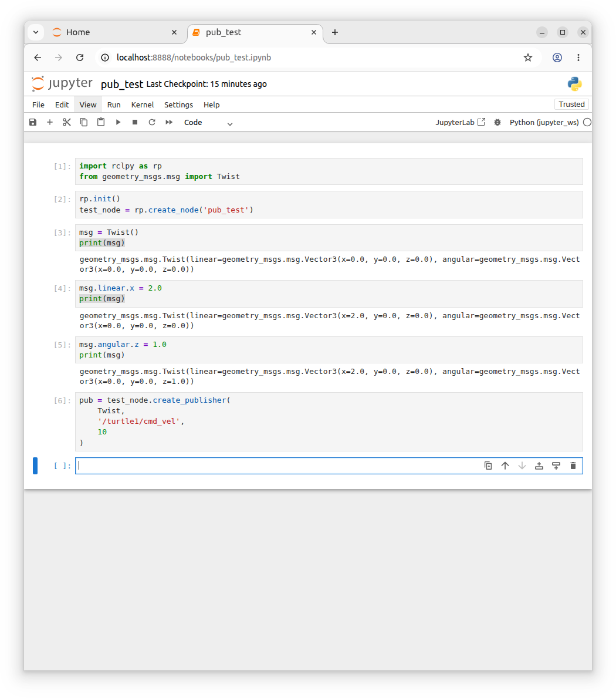Viewport: 616px width, 698px height.
Task: Copy the selected cell in toolbar
Action: pos(84,122)
